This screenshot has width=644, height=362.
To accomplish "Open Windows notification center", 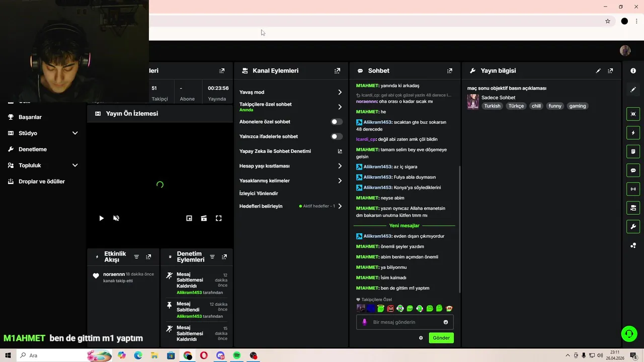I will (633, 355).
